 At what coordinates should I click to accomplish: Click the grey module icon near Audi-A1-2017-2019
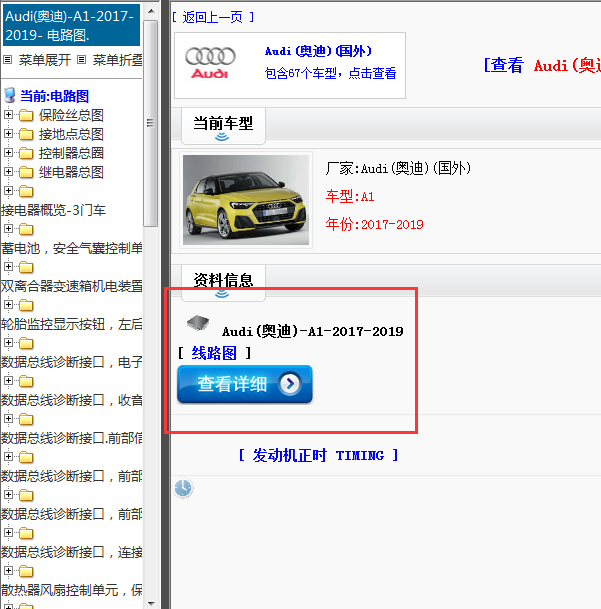pos(198,322)
